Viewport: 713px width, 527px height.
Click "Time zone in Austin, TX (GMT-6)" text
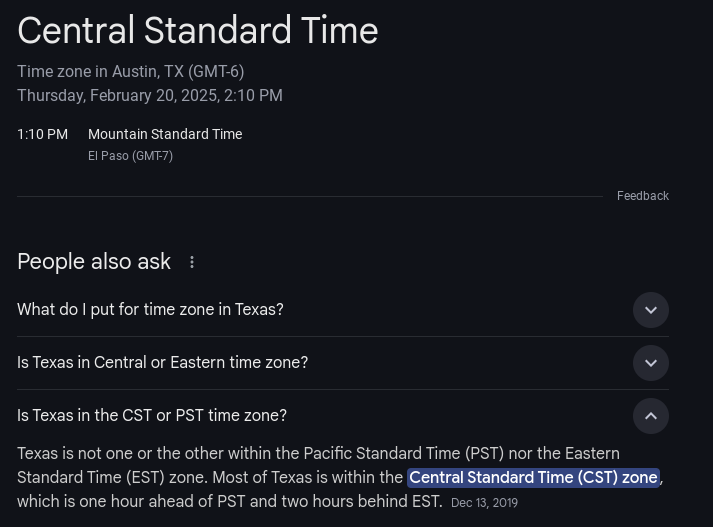[x=130, y=72]
